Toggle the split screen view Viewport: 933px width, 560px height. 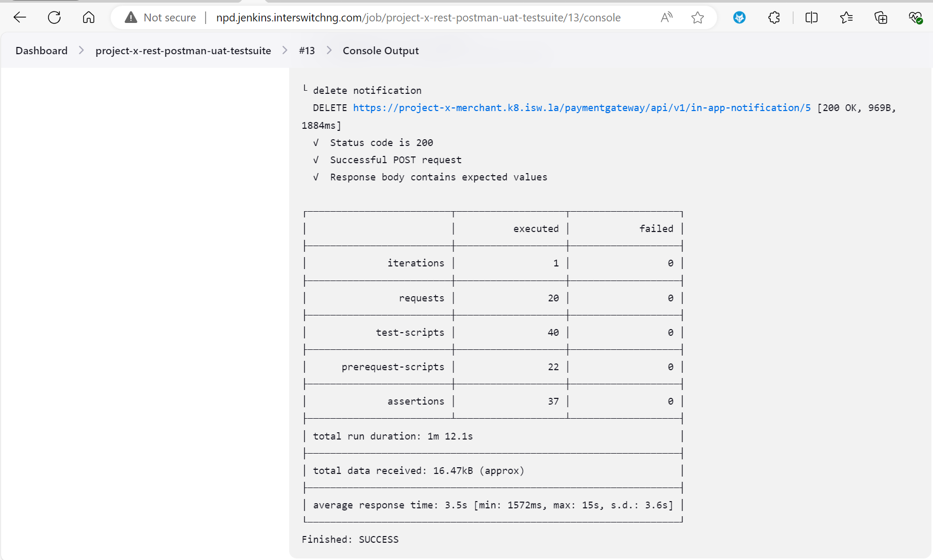click(811, 18)
